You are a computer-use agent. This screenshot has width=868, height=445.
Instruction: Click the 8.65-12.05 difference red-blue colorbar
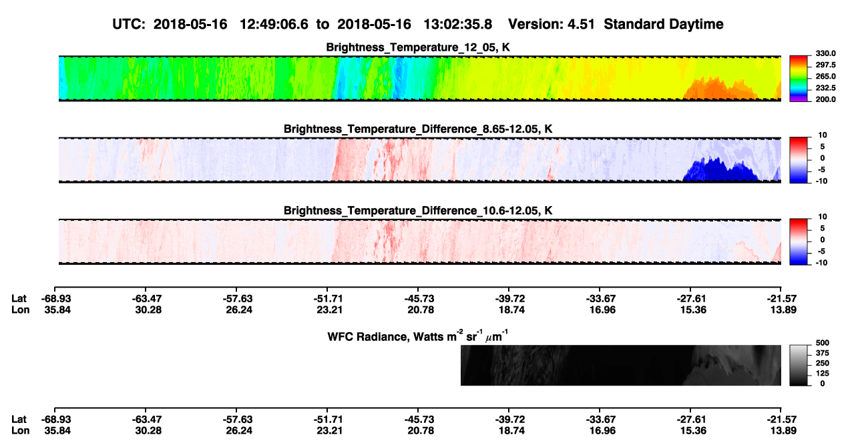(x=799, y=160)
